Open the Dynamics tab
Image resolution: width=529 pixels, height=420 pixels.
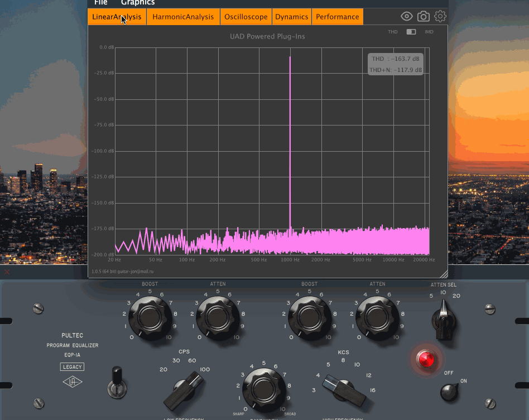click(x=292, y=17)
